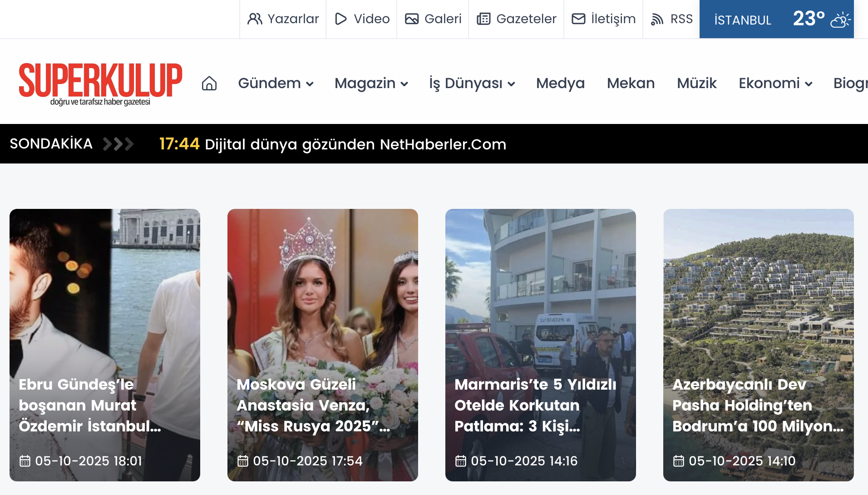
Task: Click the Gazeteler newspaper icon
Action: [483, 19]
